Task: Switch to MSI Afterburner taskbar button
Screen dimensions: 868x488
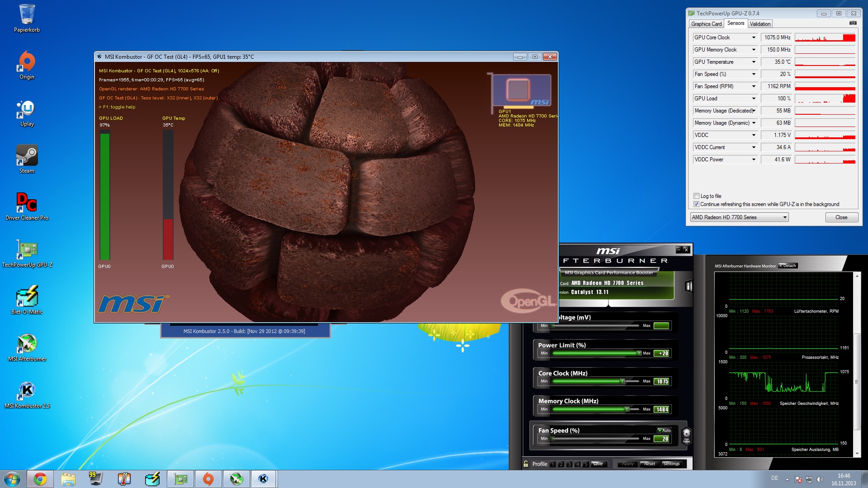Action: [x=236, y=479]
